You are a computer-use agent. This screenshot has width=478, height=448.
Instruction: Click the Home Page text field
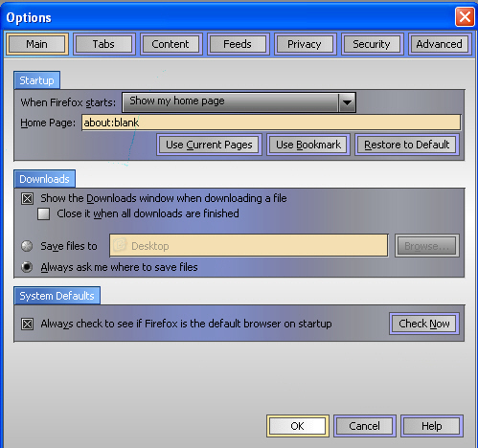click(x=271, y=123)
